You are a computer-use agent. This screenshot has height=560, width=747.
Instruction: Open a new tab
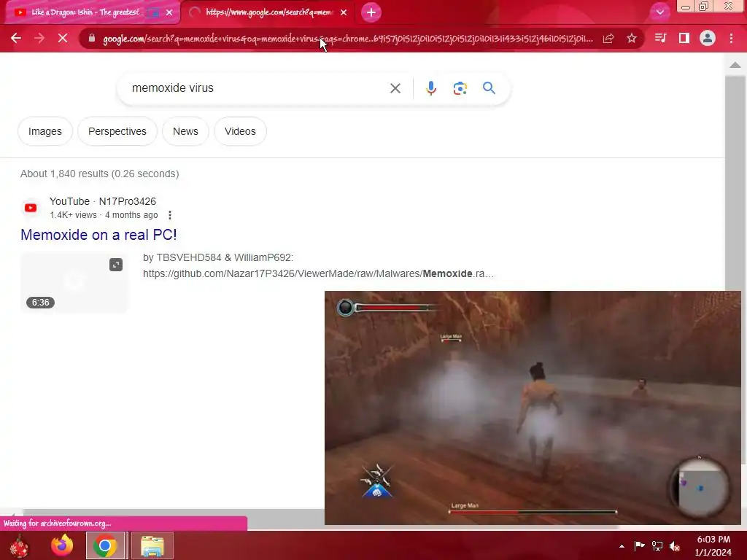point(371,12)
